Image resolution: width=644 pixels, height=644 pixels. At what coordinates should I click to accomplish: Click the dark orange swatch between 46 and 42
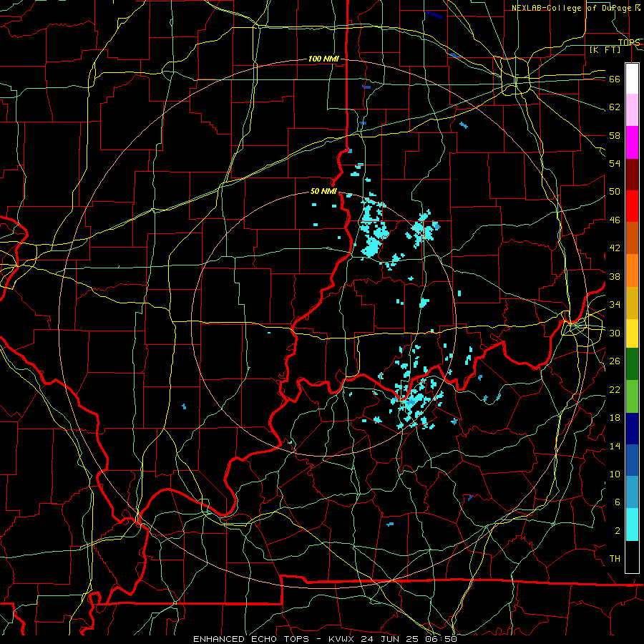pos(632,238)
